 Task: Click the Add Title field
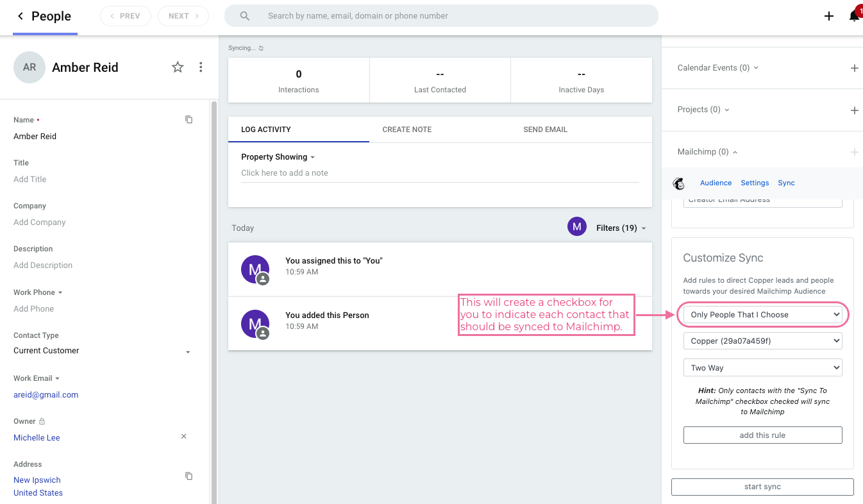click(30, 180)
